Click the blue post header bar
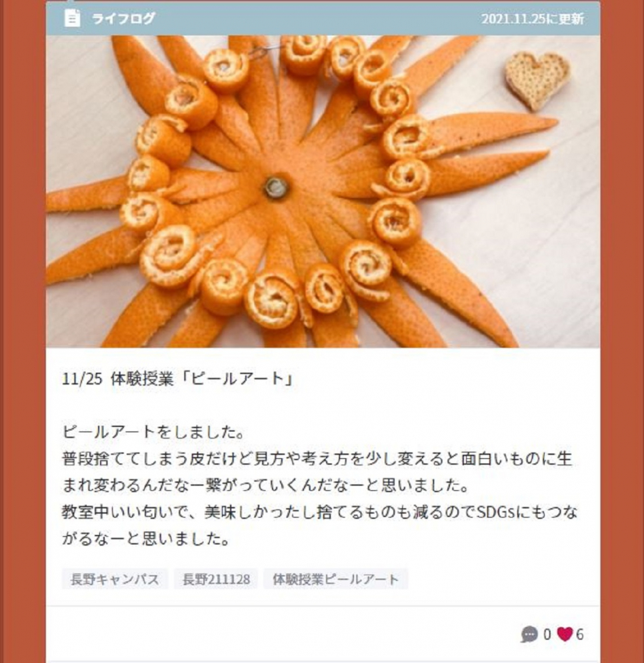644x663 pixels. [x=323, y=19]
